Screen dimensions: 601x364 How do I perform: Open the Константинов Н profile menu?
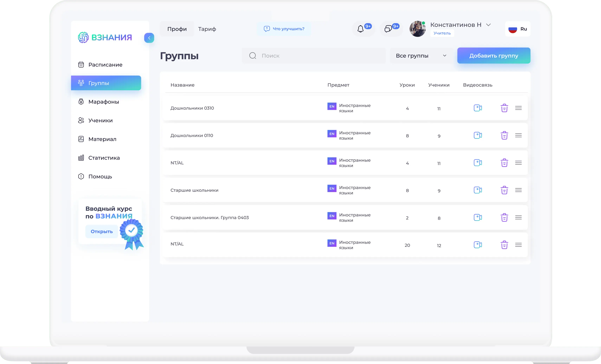460,25
